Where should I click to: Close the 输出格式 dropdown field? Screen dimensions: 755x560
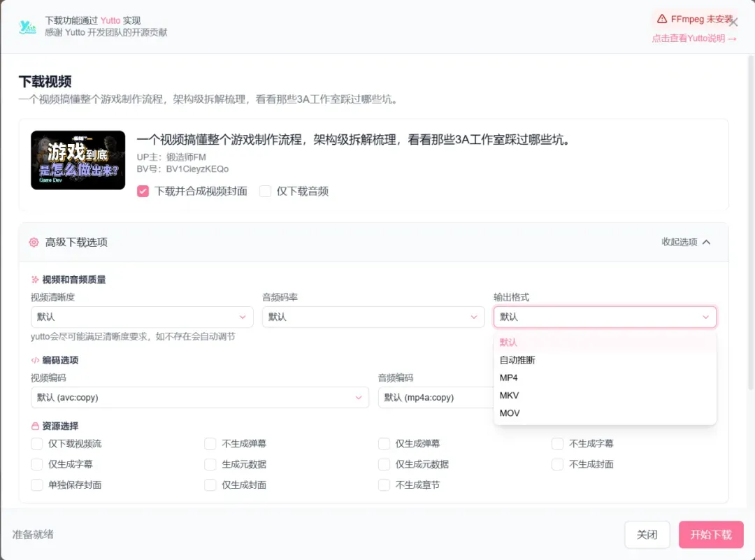tap(605, 317)
